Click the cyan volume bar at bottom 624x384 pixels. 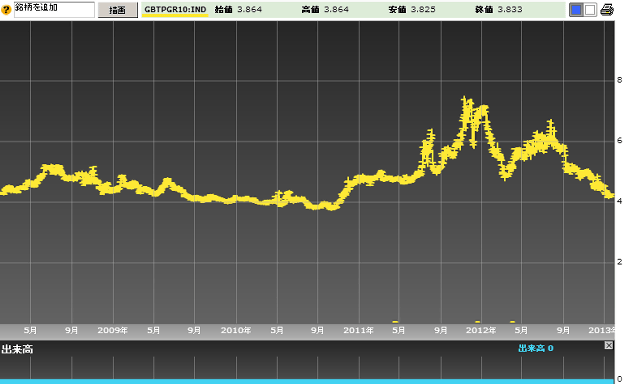coord(307,382)
